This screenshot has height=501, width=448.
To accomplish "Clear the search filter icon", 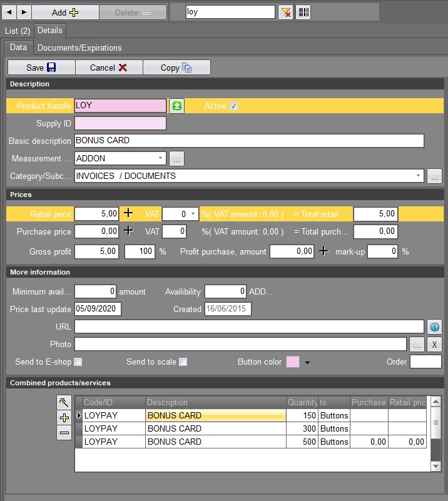I will (x=286, y=13).
